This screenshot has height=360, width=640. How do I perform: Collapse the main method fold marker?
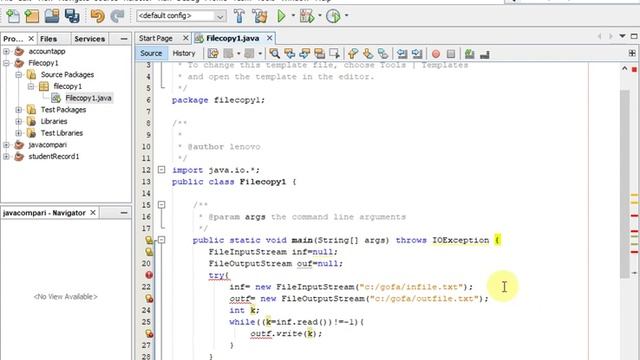tap(162, 240)
